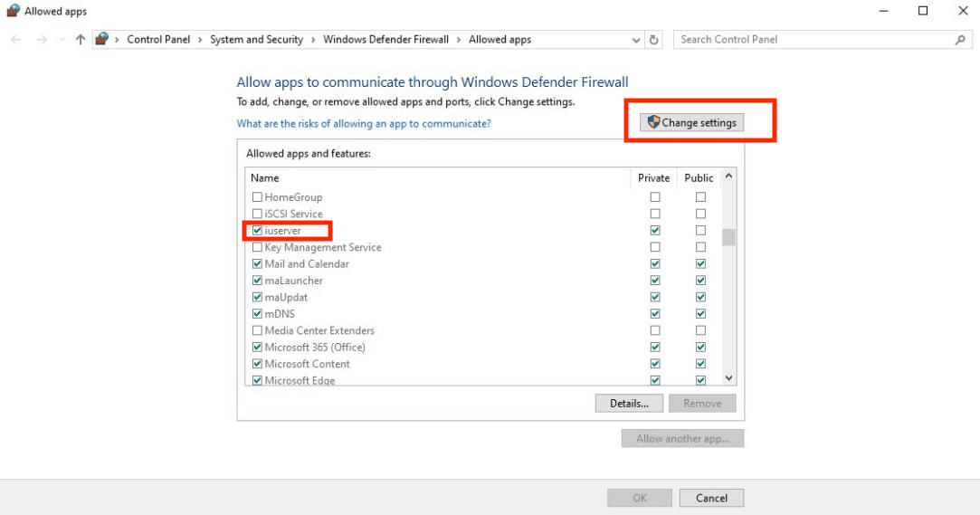This screenshot has height=515, width=980.
Task: Expand address bar previous locations chevron
Action: [x=635, y=40]
